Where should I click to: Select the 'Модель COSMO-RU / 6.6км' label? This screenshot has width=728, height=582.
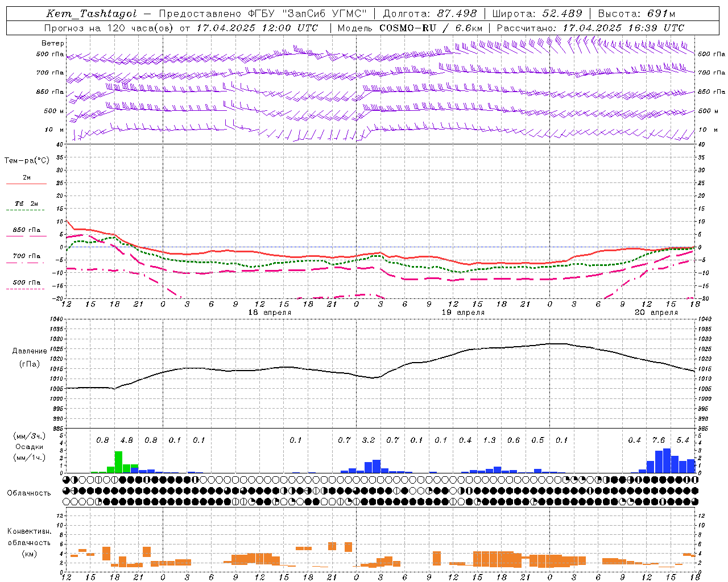click(410, 28)
